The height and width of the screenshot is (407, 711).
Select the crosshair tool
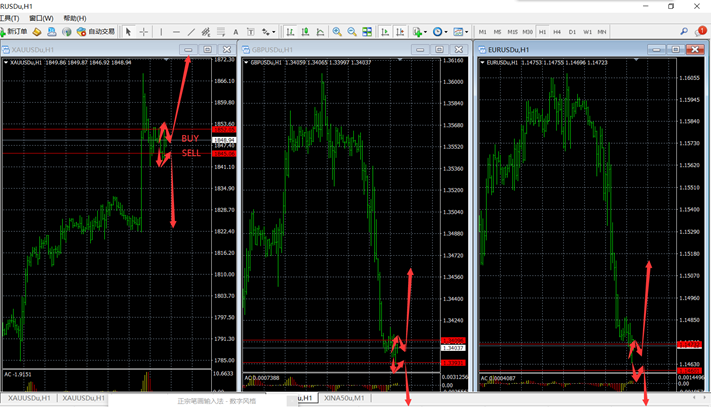(144, 32)
